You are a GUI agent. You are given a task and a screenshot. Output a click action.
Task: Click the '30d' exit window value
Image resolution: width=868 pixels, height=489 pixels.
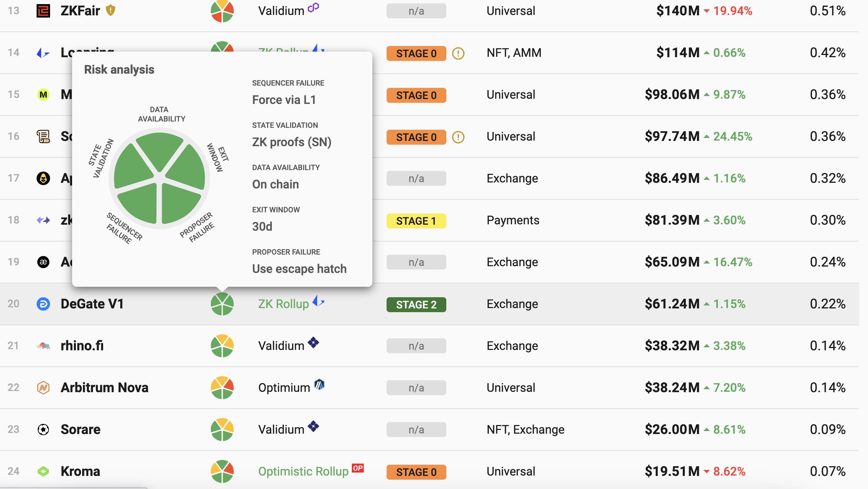click(x=262, y=227)
